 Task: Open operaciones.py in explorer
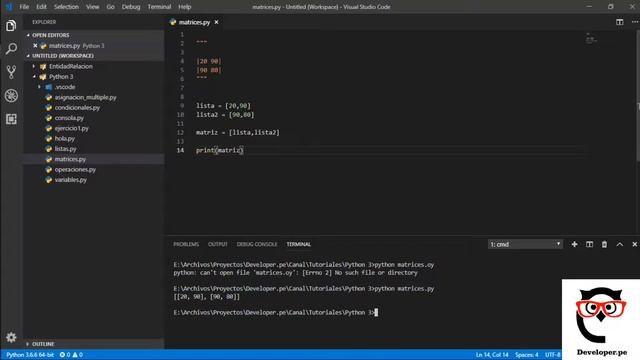75,169
